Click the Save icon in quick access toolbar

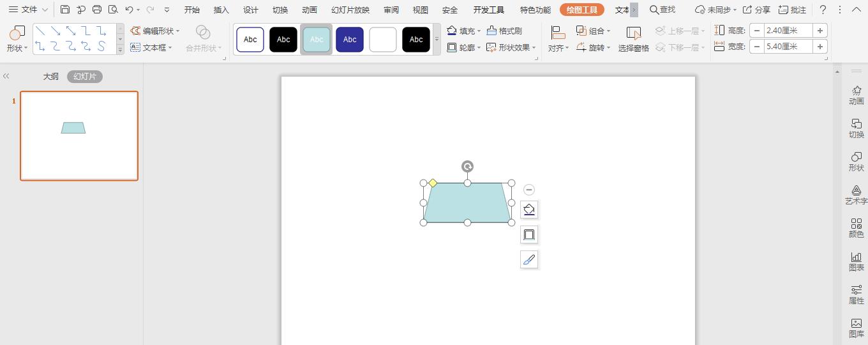[65, 10]
